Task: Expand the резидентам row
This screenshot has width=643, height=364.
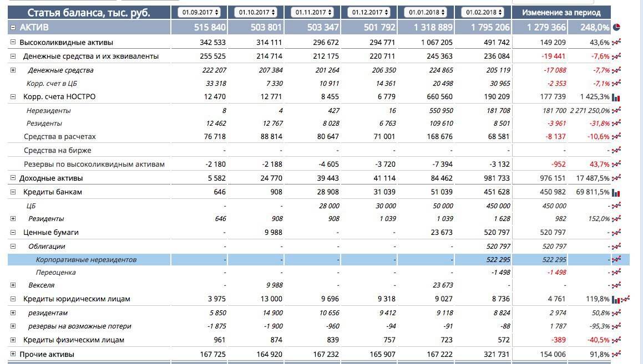Action: (x=13, y=313)
